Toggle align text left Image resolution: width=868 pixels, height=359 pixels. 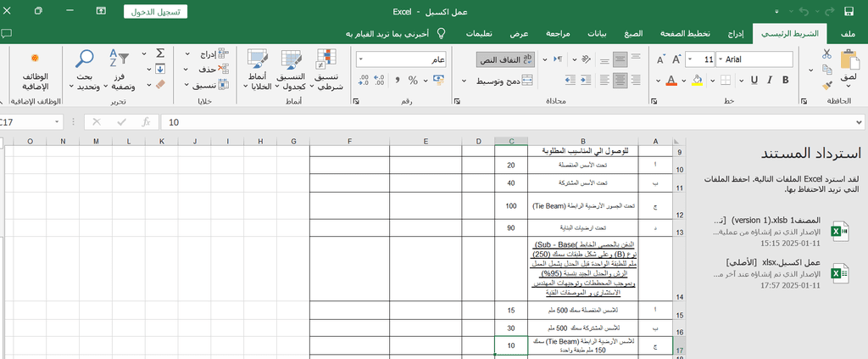coord(604,81)
